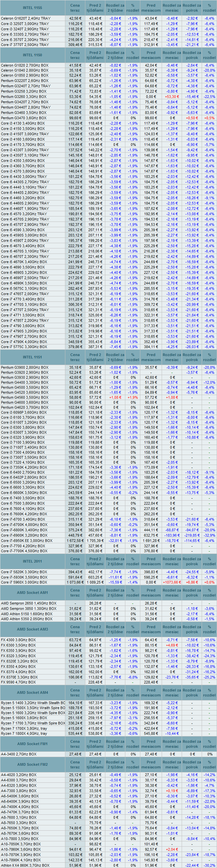The width and height of the screenshot is (217, 868).
Task: Click the A10-7890K 4,1GHz BOX name
Action: 21,860
